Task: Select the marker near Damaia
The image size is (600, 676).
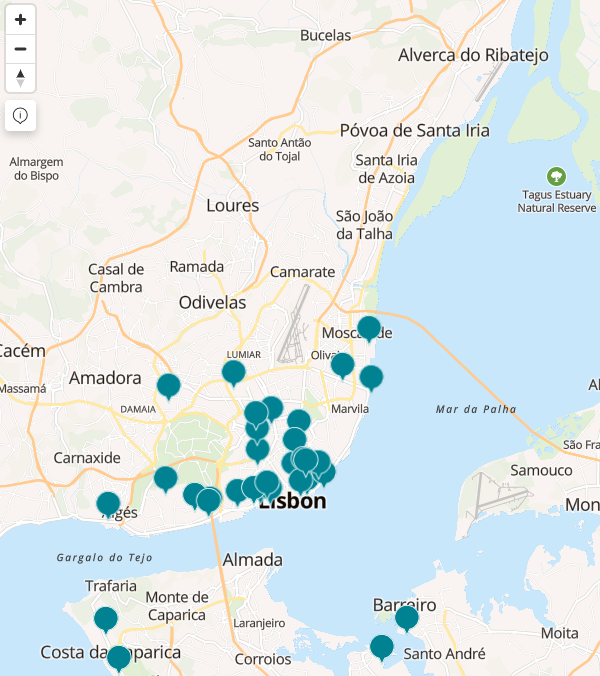Action: (x=169, y=385)
